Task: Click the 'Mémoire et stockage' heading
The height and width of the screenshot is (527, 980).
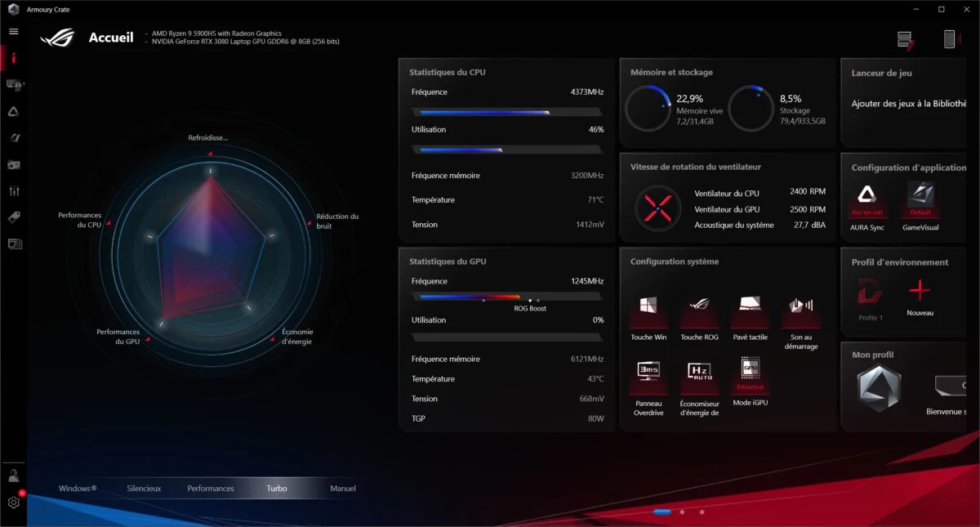Action: point(671,72)
